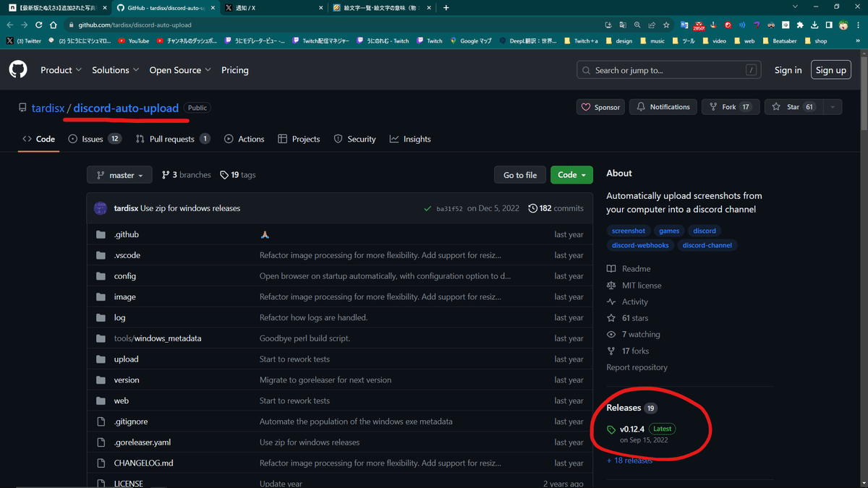This screenshot has width=868, height=488.
Task: Switch to the Pull requests tab
Action: (173, 139)
